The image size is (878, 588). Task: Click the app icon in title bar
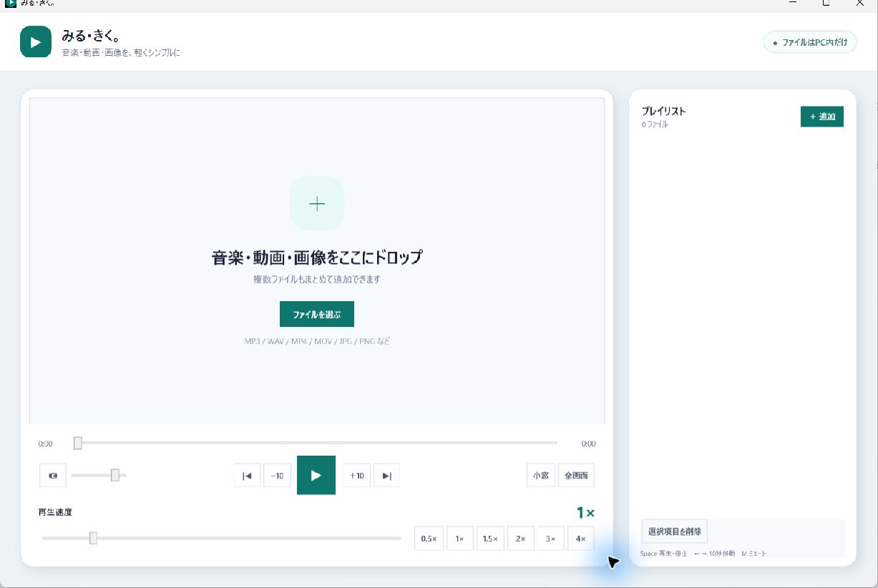click(10, 4)
